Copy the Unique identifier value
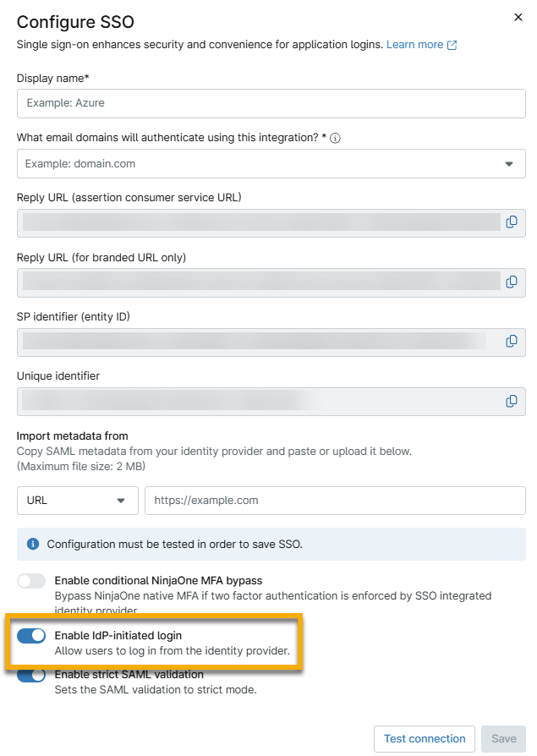Screen dimensions: 537x756 [x=512, y=401]
